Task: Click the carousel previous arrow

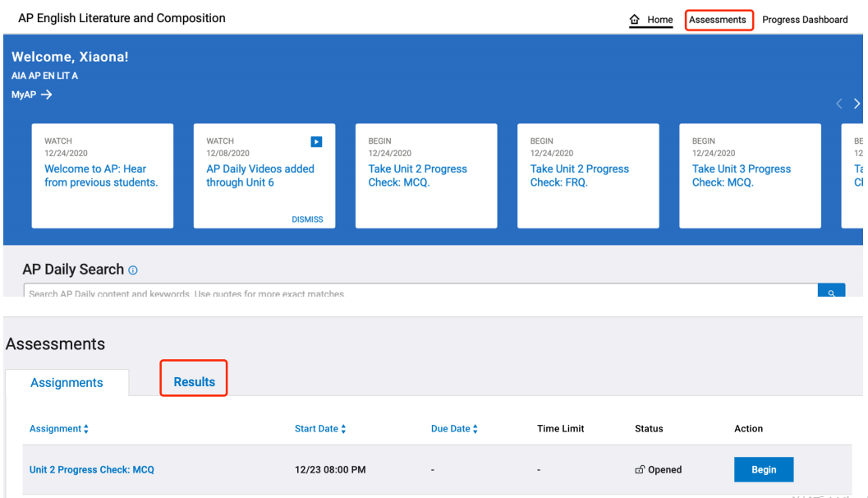Action: (838, 104)
